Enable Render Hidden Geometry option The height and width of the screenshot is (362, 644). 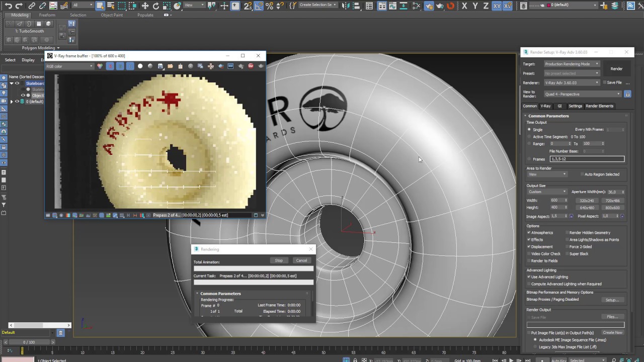pos(567,233)
